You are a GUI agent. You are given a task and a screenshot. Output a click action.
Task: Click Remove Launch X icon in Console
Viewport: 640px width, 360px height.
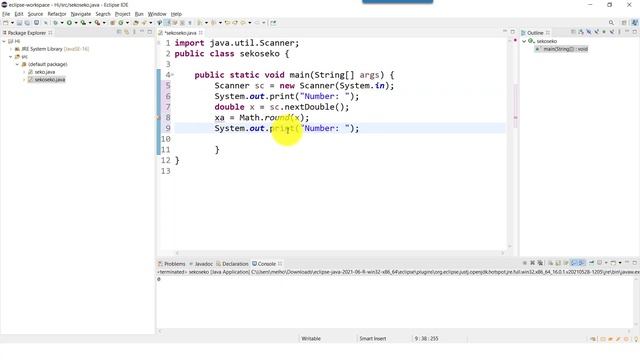pyautogui.click(x=532, y=263)
